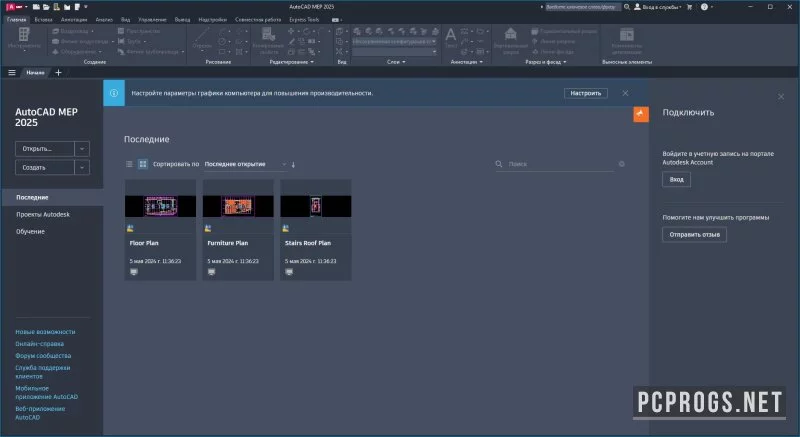Image resolution: width=800 pixels, height=437 pixels.
Task: Click the New drawing icon in quick access toolbar
Action: [36, 7]
